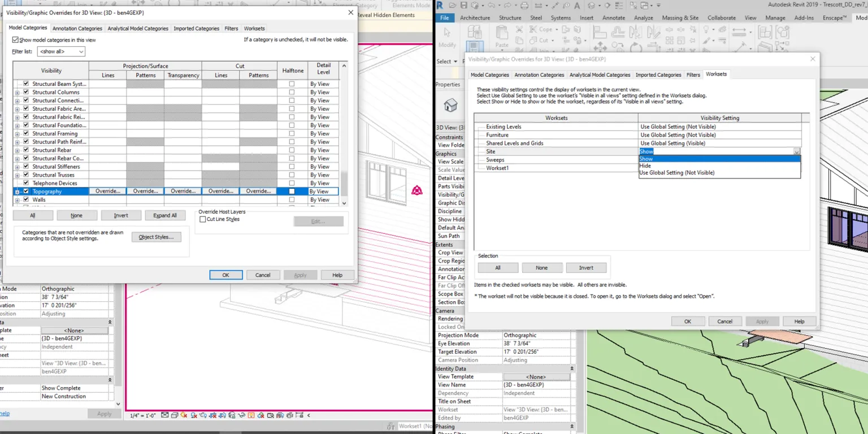Click Invert in the Worksets Selection area
Screen dimensions: 868x434
(x=586, y=267)
